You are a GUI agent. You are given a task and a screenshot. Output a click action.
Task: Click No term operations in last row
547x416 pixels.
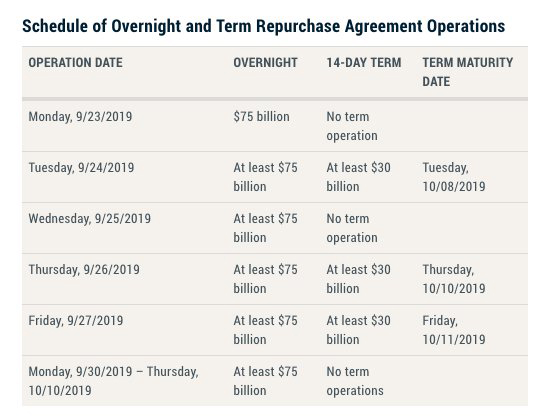[x=355, y=381]
